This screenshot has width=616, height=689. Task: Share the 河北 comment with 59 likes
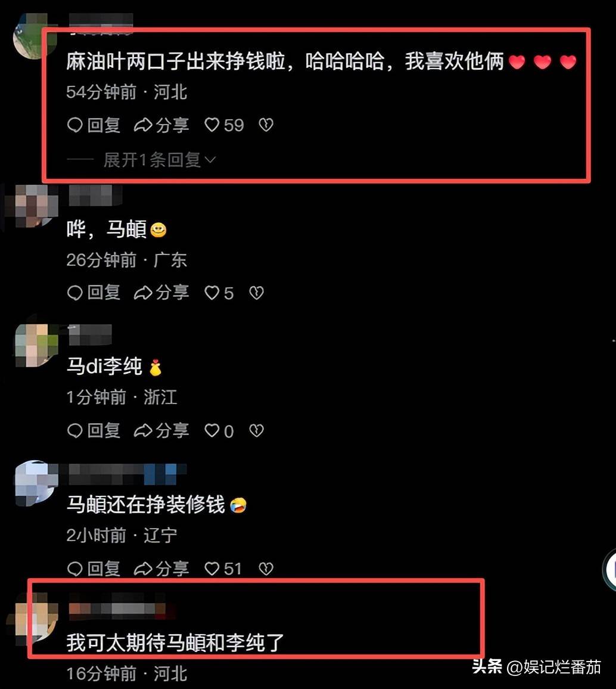pos(161,125)
